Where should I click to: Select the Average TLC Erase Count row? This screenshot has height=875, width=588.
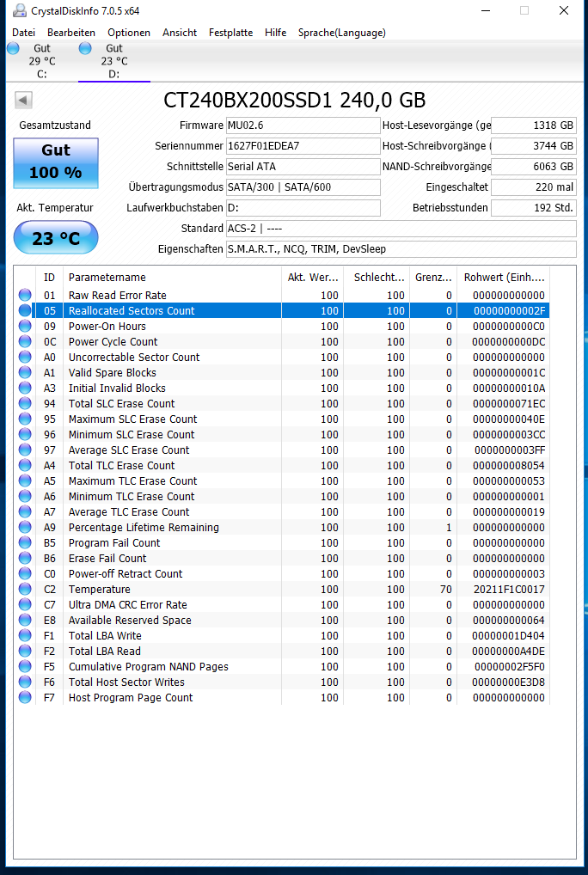[x=282, y=511]
